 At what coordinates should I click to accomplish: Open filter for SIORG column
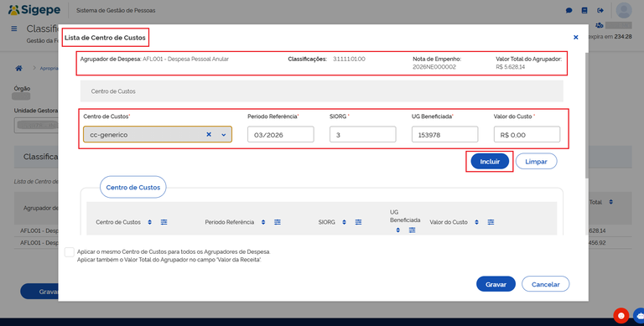(x=358, y=222)
